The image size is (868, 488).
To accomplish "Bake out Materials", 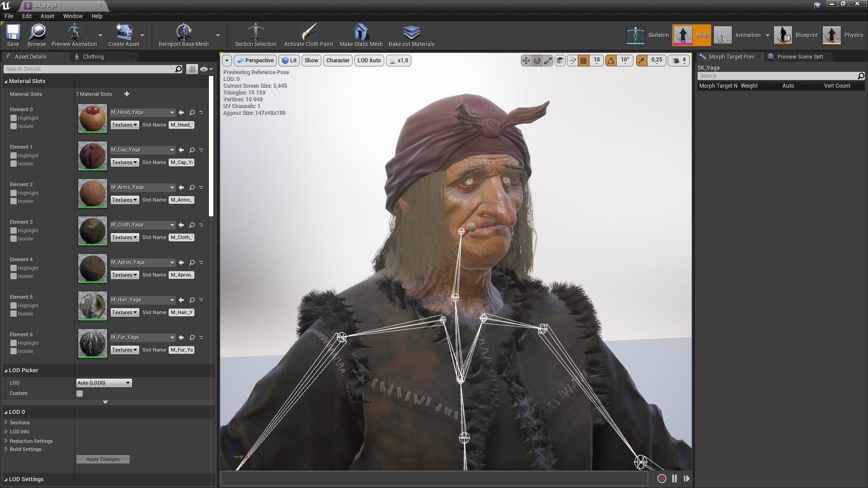I will (x=411, y=35).
